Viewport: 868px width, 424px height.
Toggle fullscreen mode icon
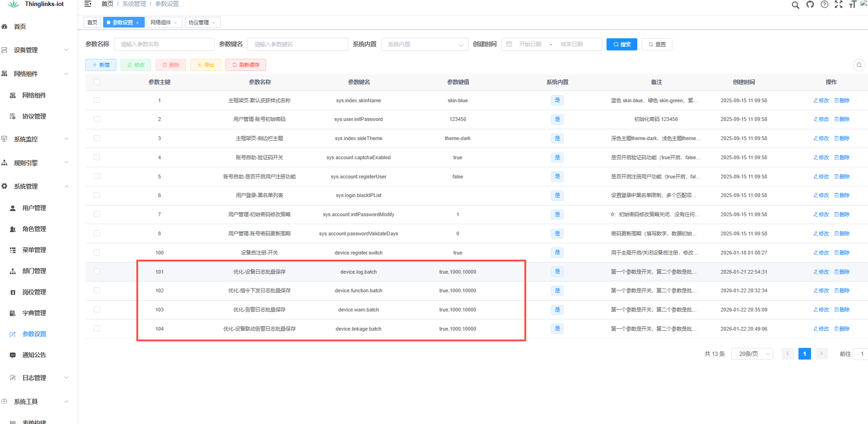tap(839, 5)
